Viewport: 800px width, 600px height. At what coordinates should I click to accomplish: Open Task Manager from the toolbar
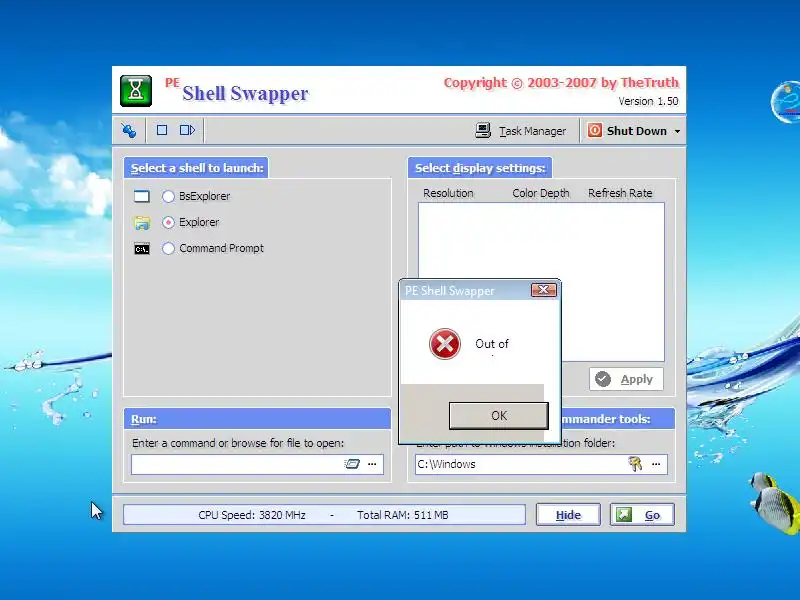(x=520, y=131)
